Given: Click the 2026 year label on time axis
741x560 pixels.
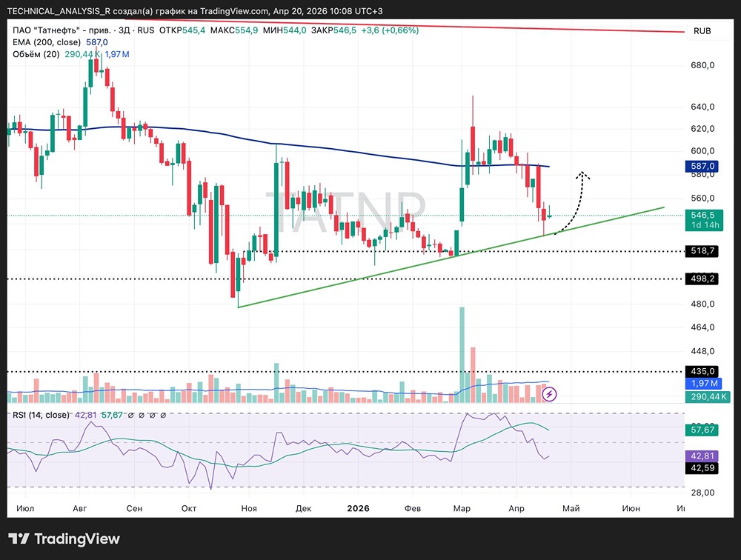Looking at the screenshot, I should click(358, 508).
